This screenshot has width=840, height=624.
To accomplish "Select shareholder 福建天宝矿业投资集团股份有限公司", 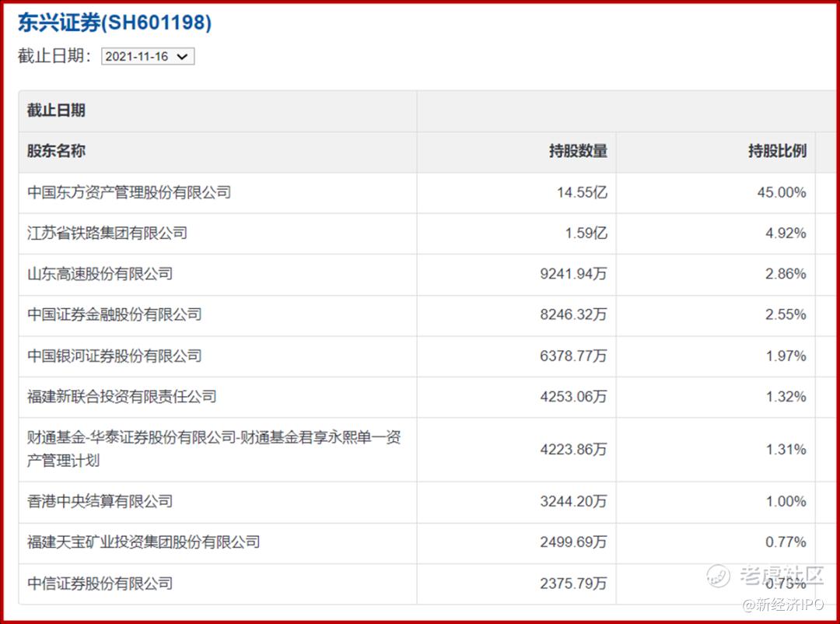I will [x=144, y=542].
